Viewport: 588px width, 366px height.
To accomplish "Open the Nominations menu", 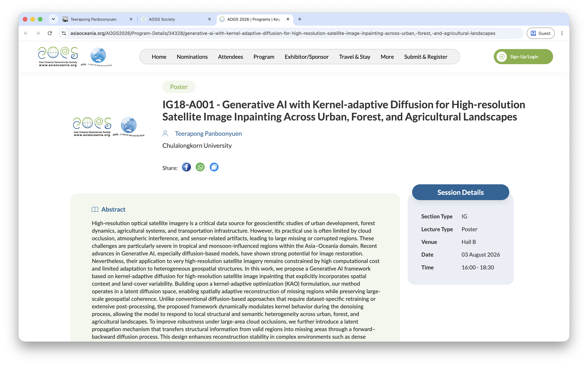I will [192, 57].
